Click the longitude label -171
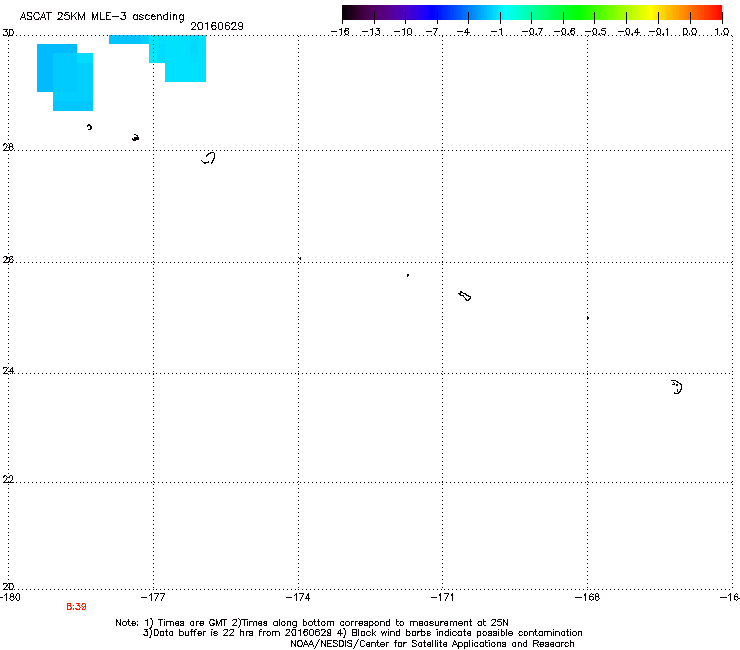Screen dimensions: 740x650 442,597
